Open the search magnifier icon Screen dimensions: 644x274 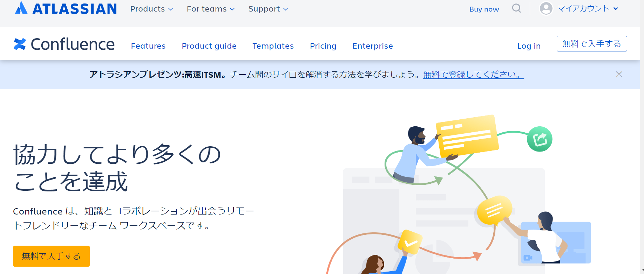(x=516, y=8)
